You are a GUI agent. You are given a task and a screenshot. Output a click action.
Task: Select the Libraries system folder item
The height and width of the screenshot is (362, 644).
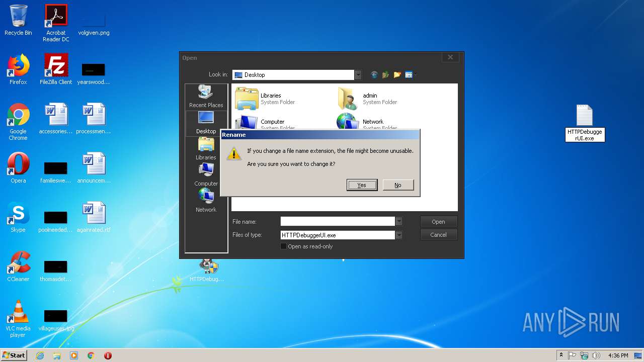click(x=266, y=99)
